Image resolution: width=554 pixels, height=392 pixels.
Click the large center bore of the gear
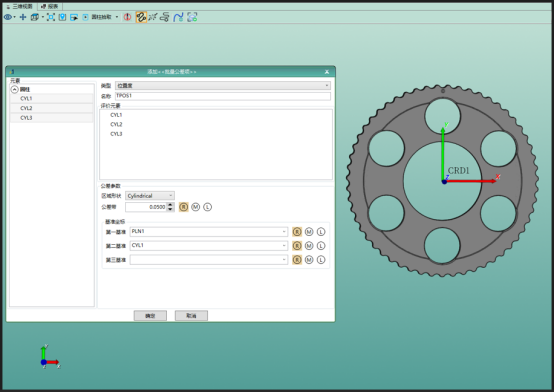pos(442,181)
